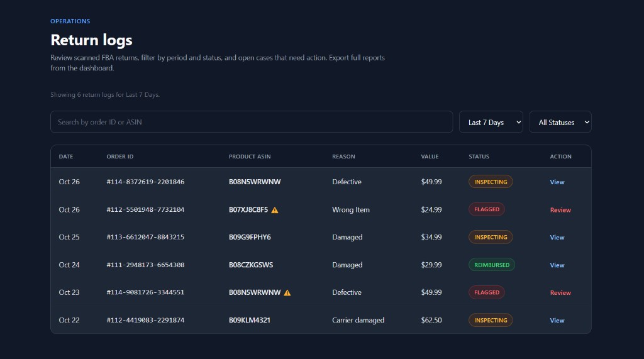
Task: Click the Reason column header
Action: click(x=343, y=157)
